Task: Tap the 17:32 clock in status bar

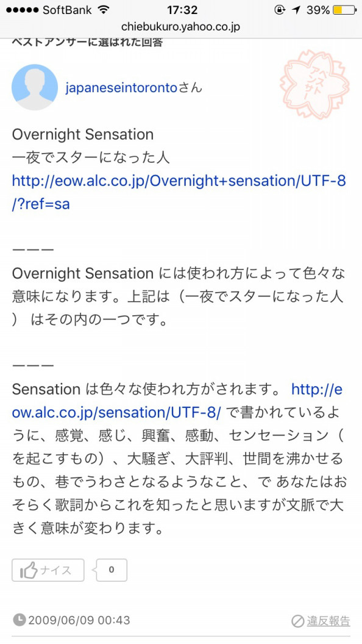Action: tap(182, 10)
